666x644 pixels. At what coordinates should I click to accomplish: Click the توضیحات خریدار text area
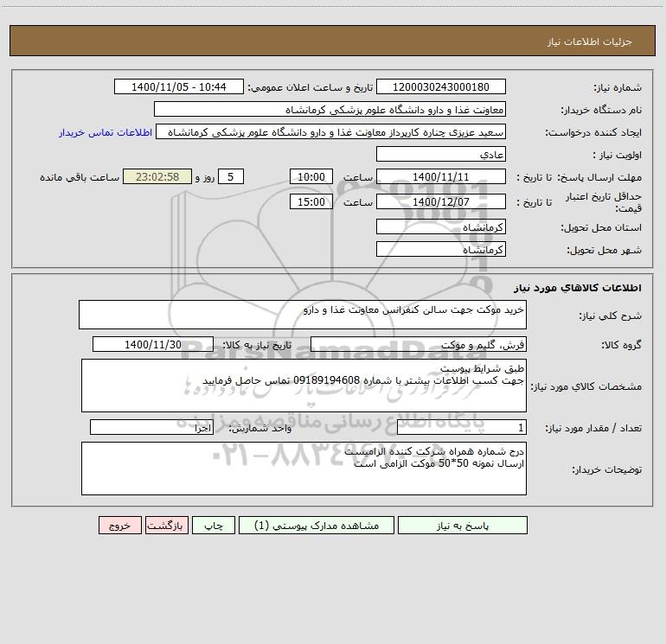[x=304, y=469]
